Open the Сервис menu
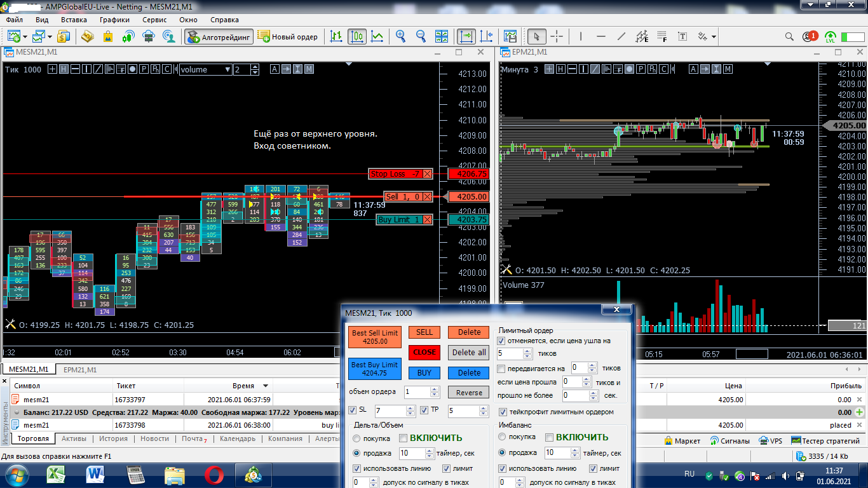This screenshot has width=868, height=488. 155,20
